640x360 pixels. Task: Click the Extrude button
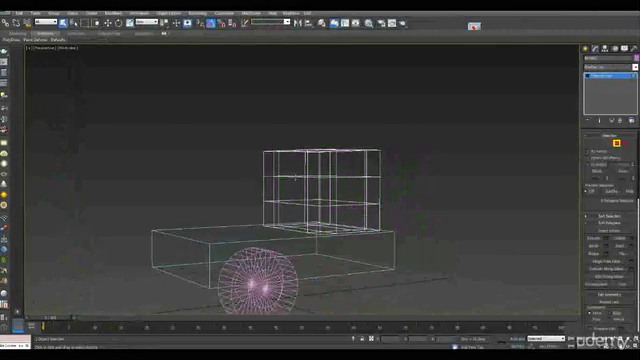click(x=594, y=238)
